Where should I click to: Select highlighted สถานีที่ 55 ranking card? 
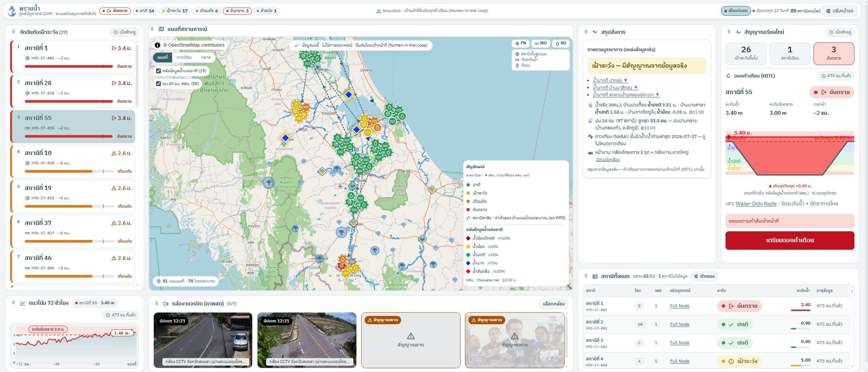[x=73, y=126]
